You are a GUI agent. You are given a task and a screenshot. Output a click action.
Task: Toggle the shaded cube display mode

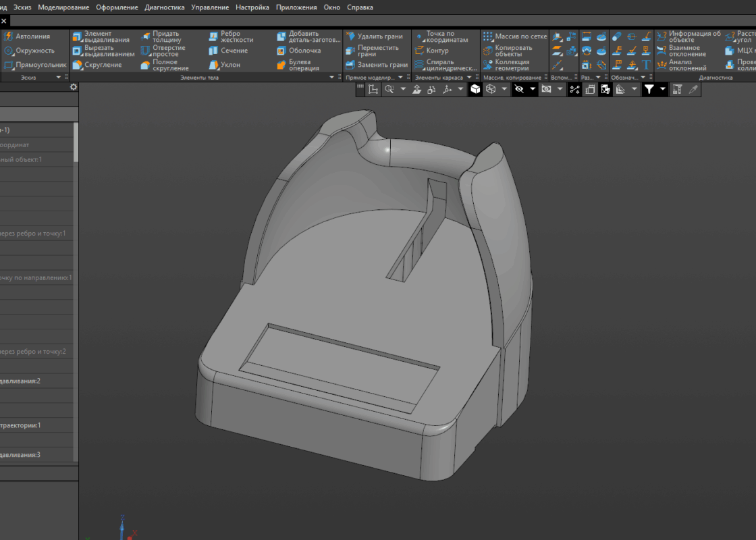click(475, 89)
